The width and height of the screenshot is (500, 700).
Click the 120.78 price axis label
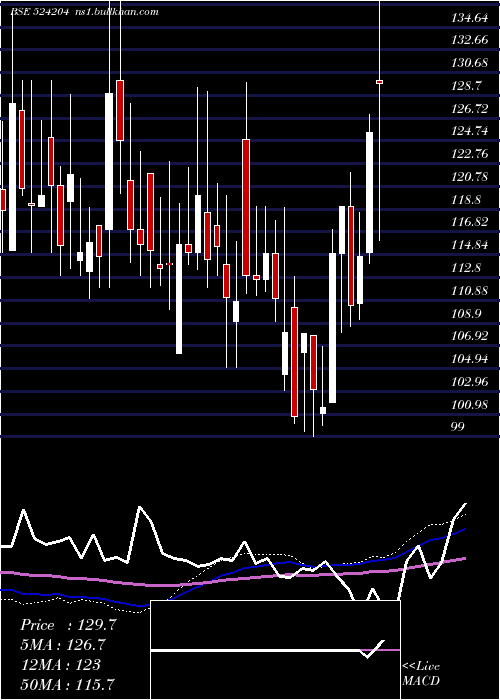470,177
